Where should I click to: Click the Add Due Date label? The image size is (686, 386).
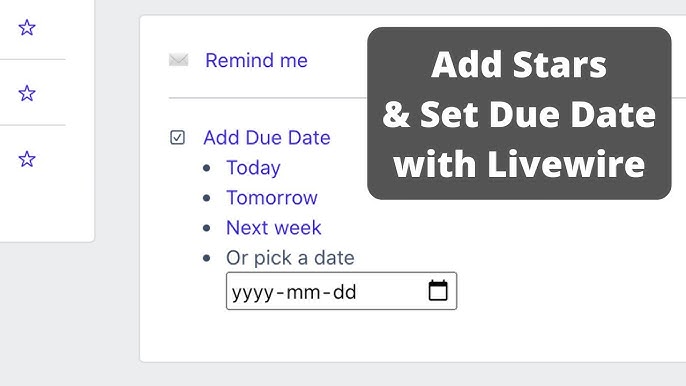coord(267,137)
